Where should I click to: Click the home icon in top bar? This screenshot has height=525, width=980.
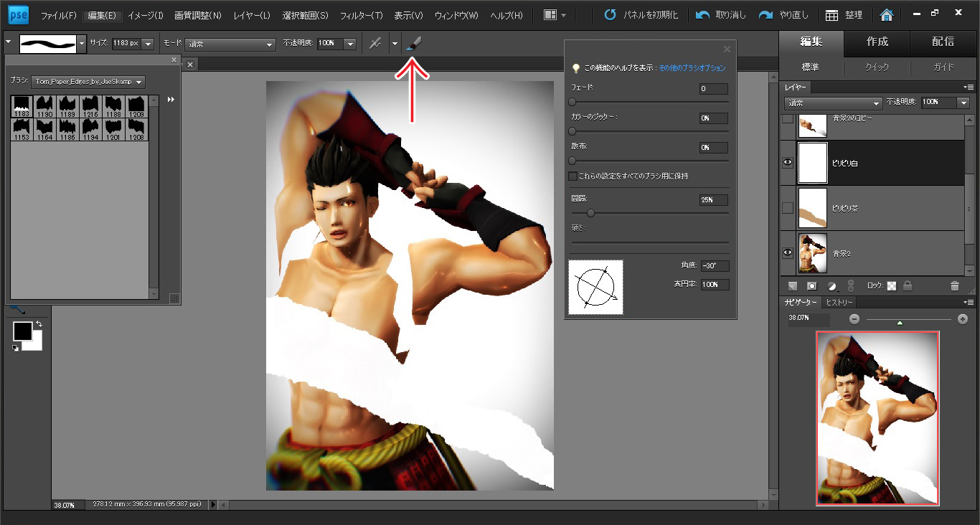pos(887,15)
